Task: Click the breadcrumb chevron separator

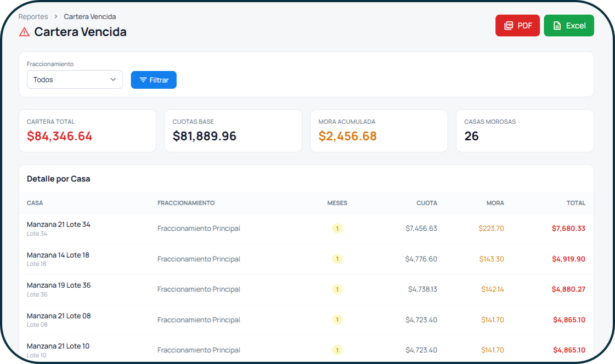Action: pyautogui.click(x=56, y=16)
